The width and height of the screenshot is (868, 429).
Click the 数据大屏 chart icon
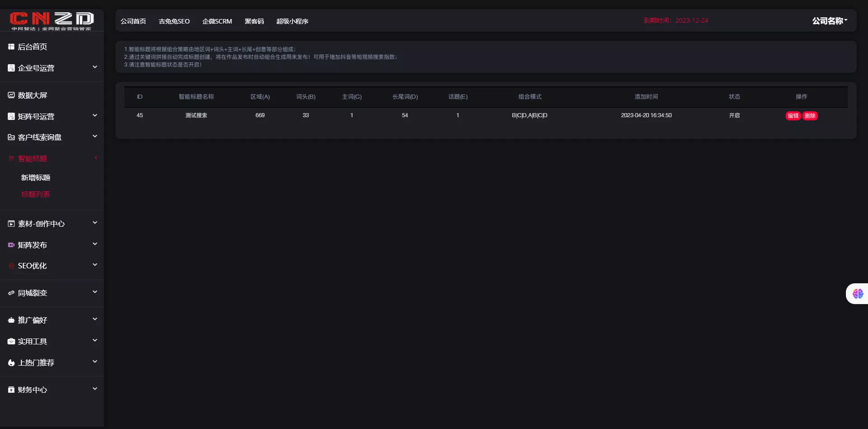click(11, 95)
